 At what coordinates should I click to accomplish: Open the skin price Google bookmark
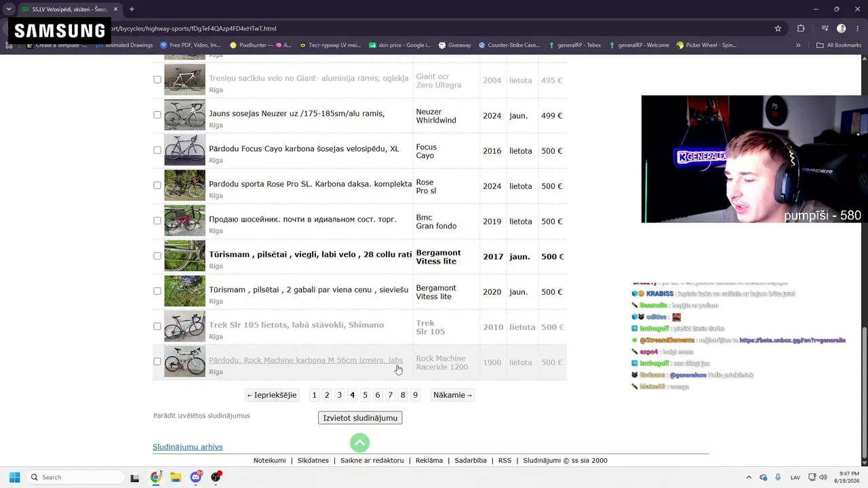click(399, 45)
